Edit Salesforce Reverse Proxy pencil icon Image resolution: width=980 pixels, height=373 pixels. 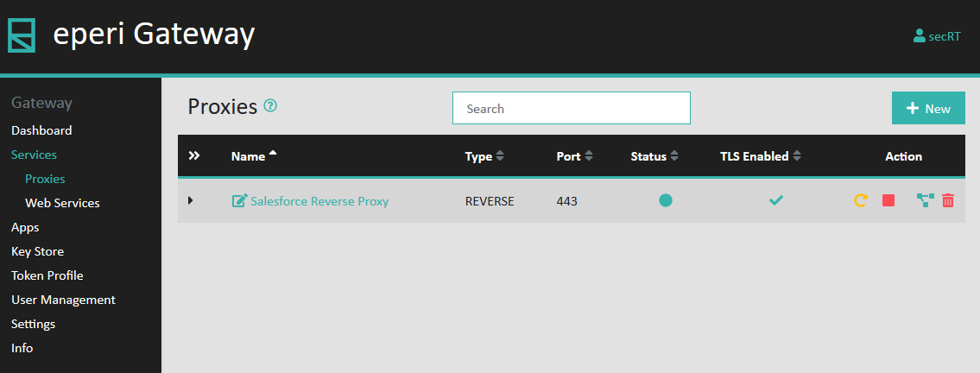click(239, 200)
